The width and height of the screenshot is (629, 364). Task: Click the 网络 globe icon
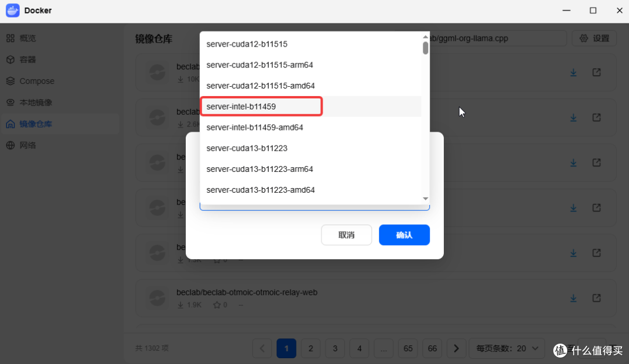click(10, 145)
